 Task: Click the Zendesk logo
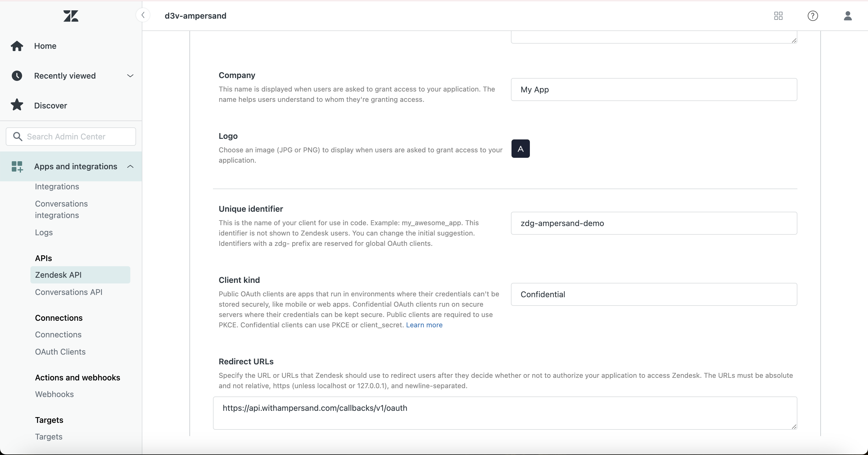point(71,16)
